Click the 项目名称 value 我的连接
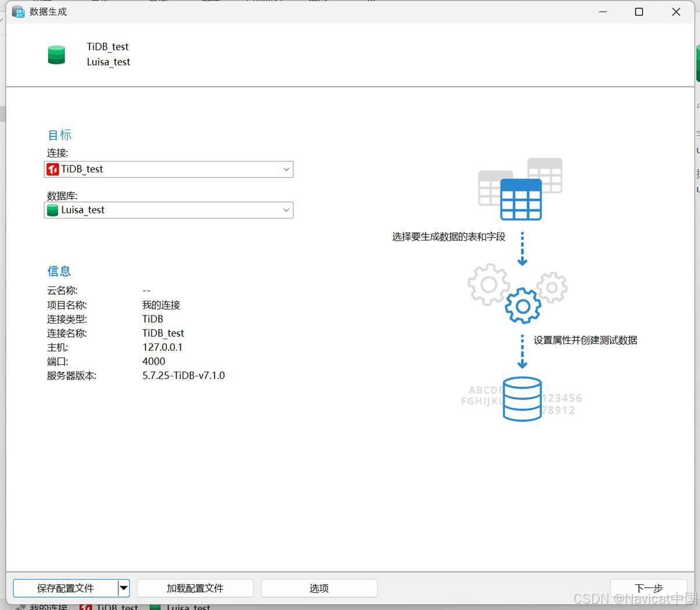Image resolution: width=700 pixels, height=610 pixels. click(161, 305)
